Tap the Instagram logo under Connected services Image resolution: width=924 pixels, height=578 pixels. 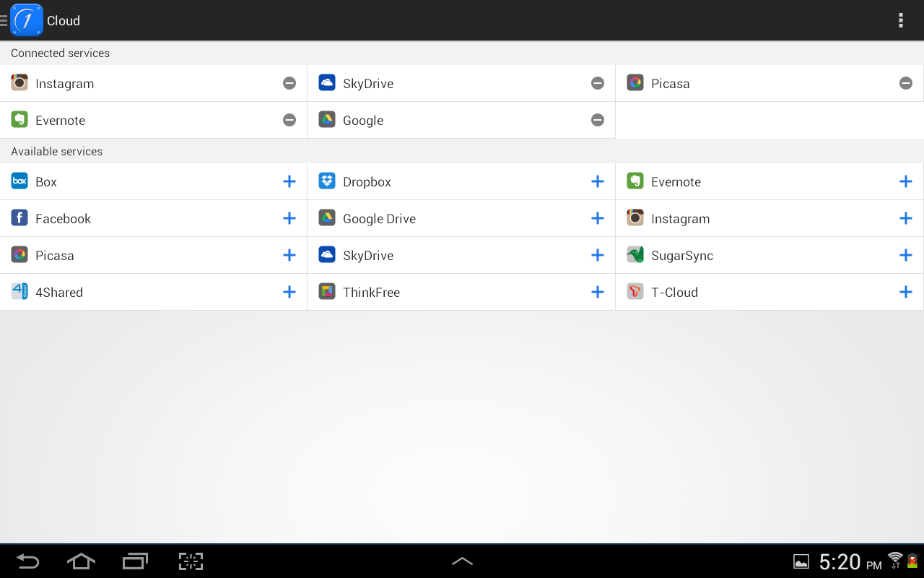pyautogui.click(x=19, y=83)
